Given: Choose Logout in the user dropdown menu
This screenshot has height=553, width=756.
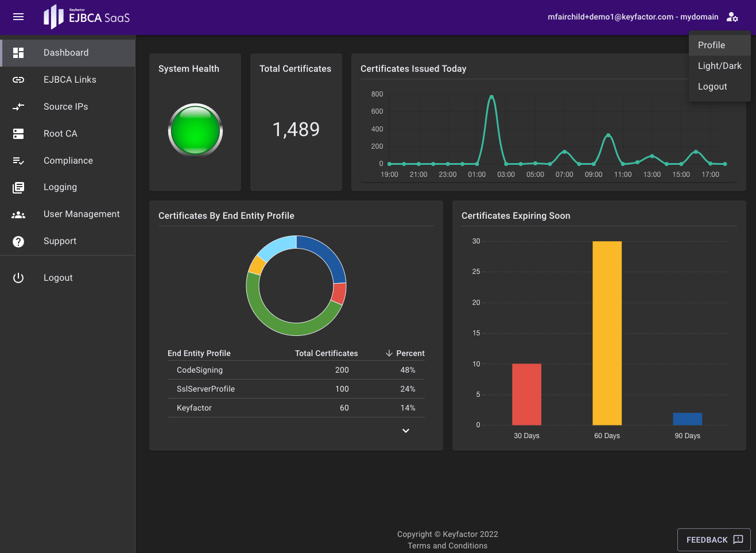Looking at the screenshot, I should tap(712, 87).
